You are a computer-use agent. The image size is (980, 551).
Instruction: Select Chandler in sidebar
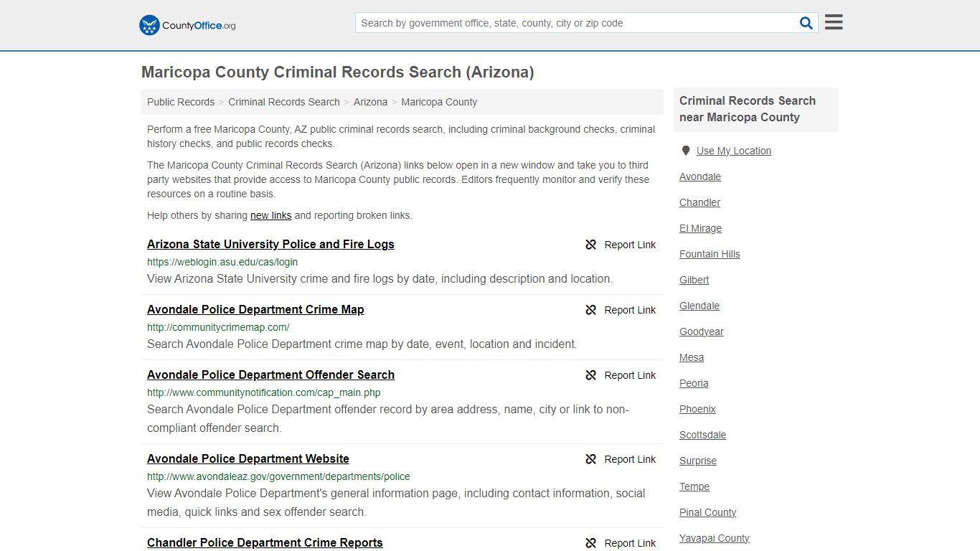click(699, 202)
